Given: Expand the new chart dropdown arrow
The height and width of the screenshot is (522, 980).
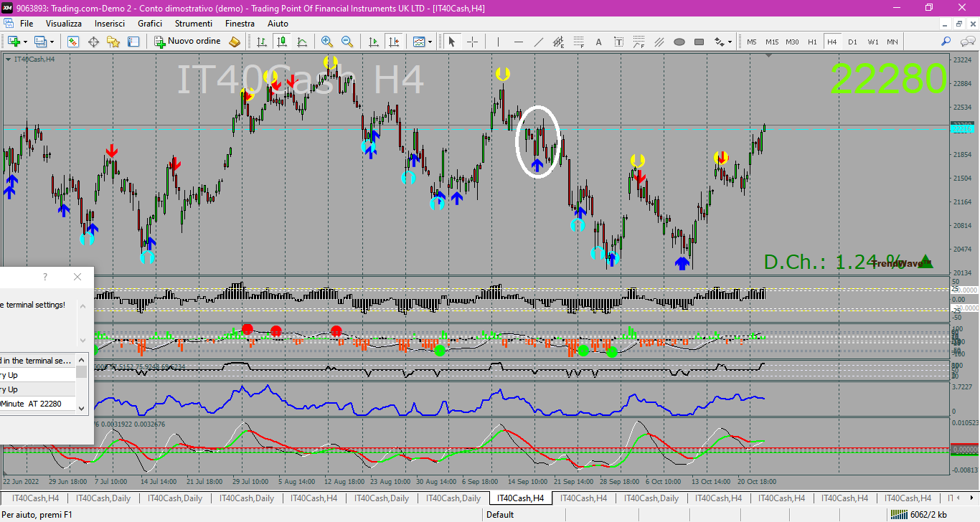Looking at the screenshot, I should pyautogui.click(x=26, y=42).
